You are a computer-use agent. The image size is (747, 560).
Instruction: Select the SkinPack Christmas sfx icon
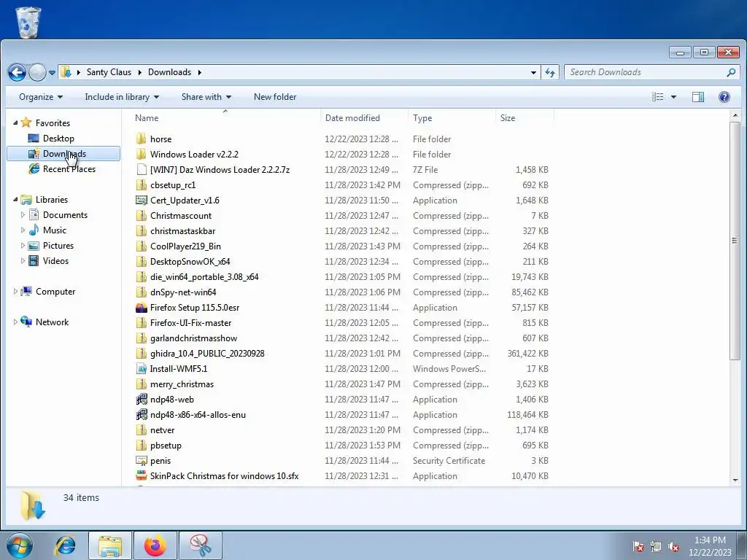(141, 475)
